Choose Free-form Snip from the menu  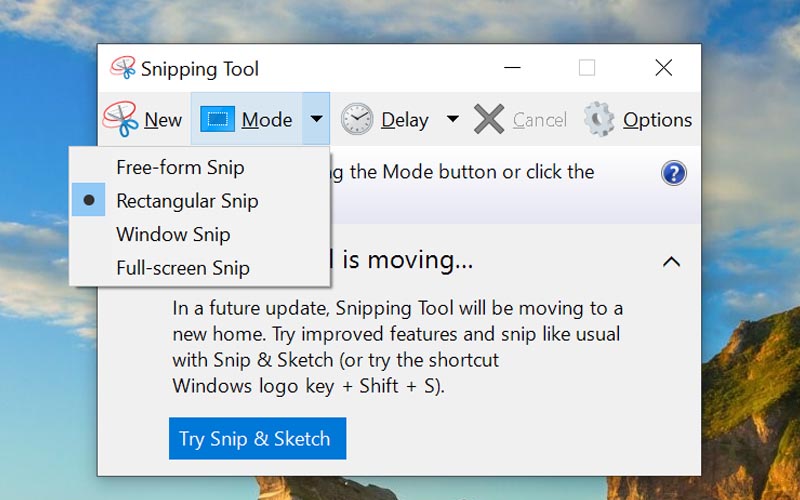click(x=180, y=167)
